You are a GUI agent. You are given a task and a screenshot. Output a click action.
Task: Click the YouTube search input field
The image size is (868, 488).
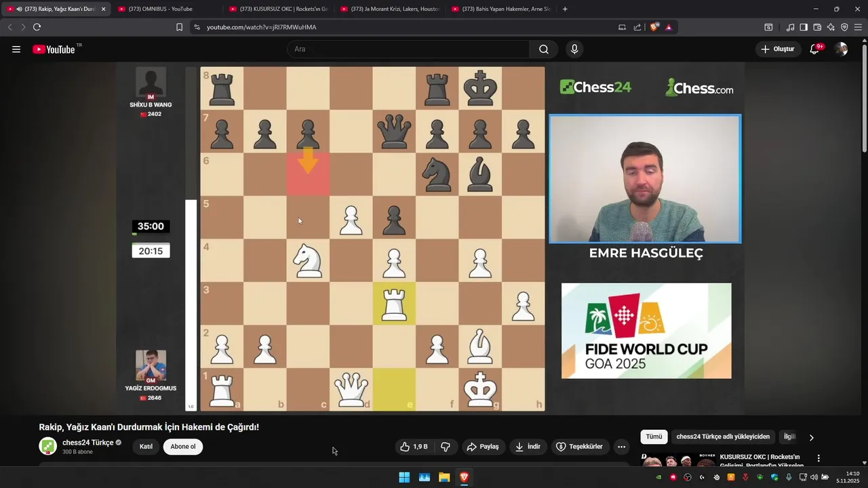coord(409,49)
